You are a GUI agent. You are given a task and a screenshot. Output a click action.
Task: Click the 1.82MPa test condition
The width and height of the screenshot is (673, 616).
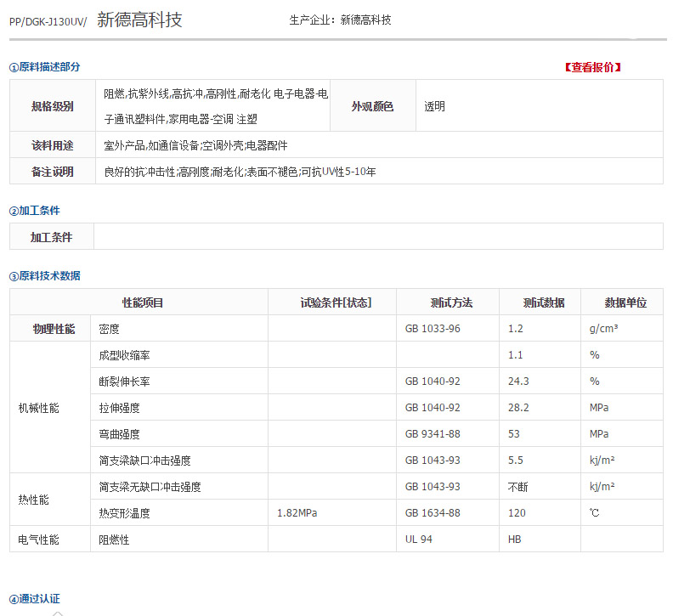[x=297, y=513]
